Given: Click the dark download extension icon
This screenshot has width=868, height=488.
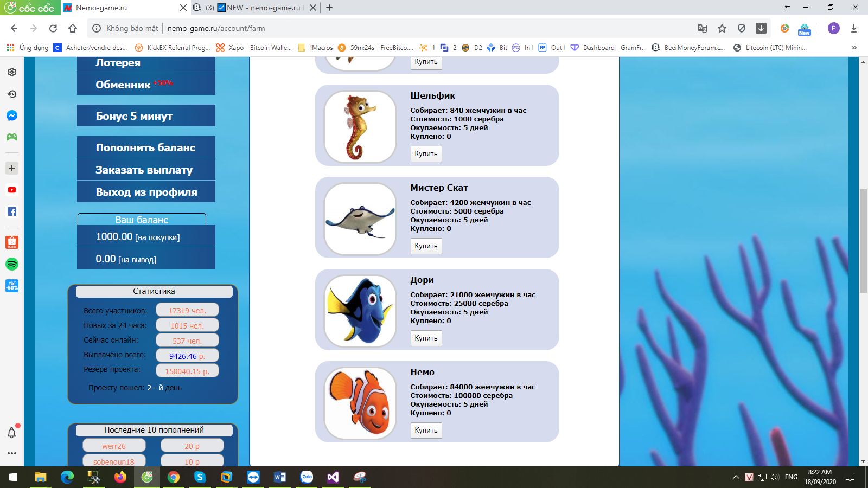Looking at the screenshot, I should 761,28.
